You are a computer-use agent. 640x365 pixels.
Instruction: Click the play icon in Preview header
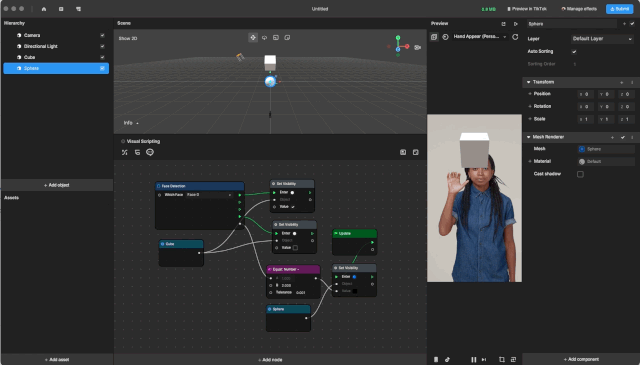(516, 24)
